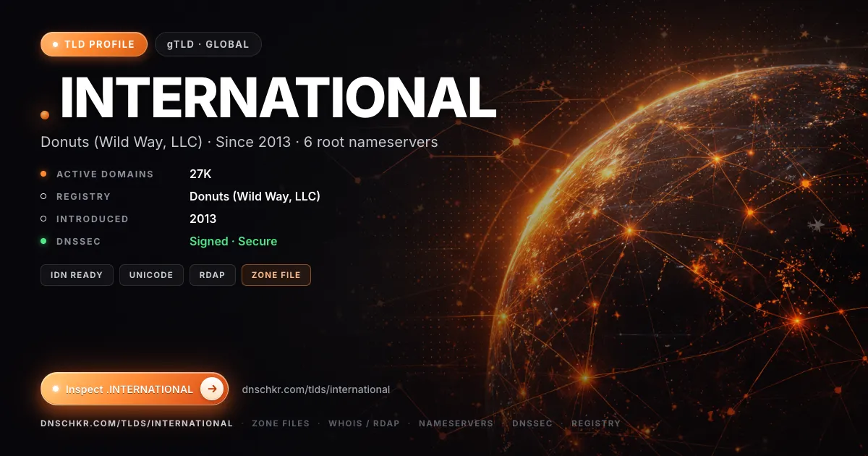868x456 pixels.
Task: Click the 27K value
Action: click(x=200, y=174)
